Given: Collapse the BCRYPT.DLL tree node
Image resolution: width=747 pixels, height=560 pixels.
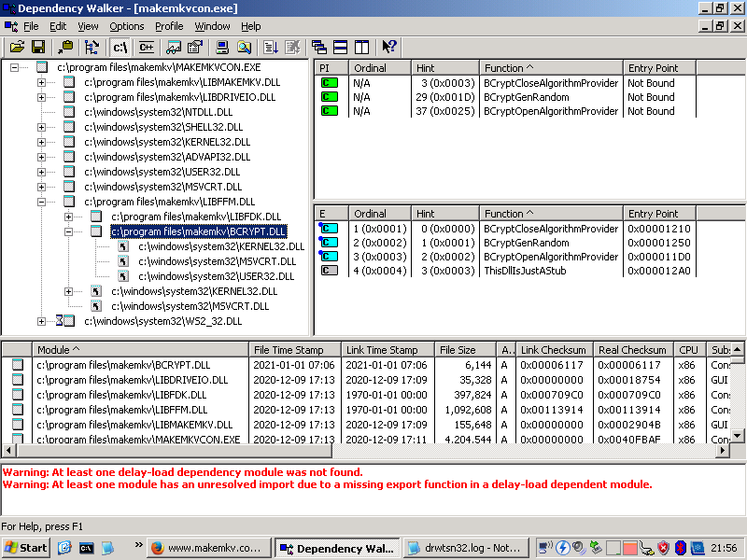Looking at the screenshot, I should (68, 231).
